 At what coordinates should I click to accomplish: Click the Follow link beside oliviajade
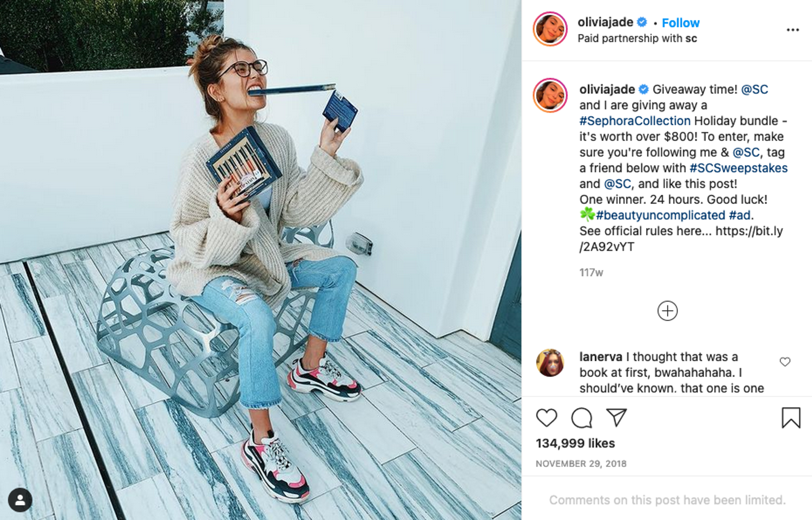point(680,23)
